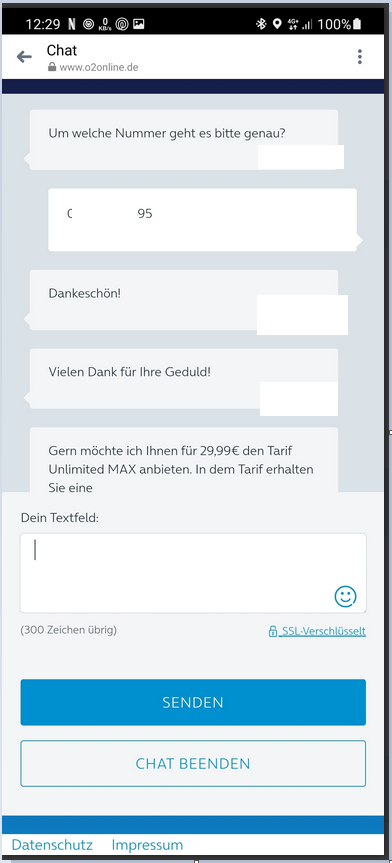Screen dimensions: 392x863
Task: Open the Datenschutz footer link
Action: [52, 845]
